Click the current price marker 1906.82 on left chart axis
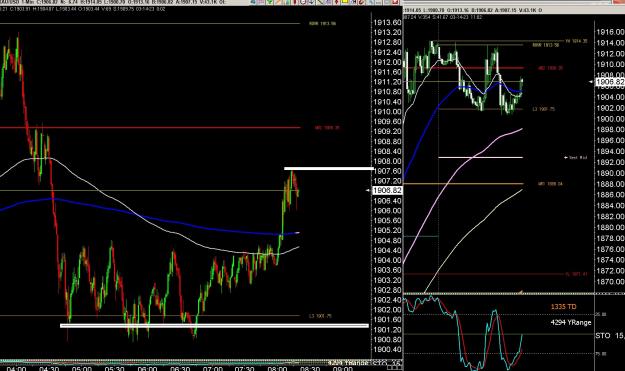 tap(387, 190)
